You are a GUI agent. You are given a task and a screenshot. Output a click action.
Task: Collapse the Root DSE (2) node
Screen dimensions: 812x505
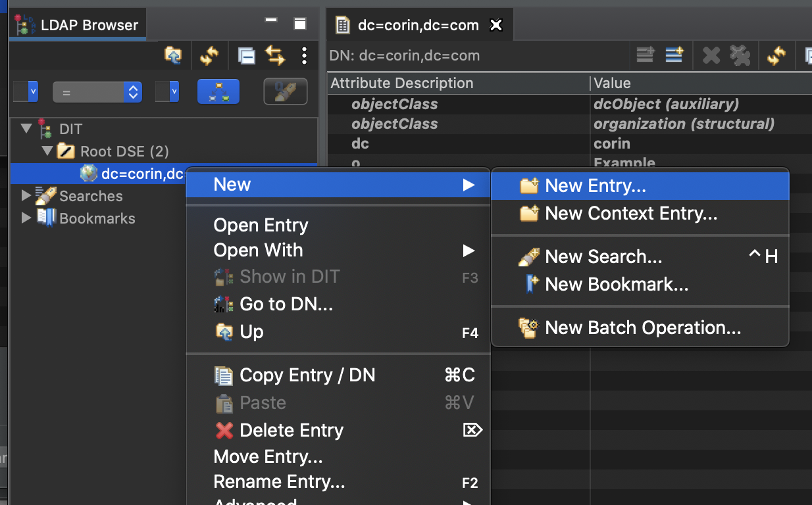click(x=47, y=151)
